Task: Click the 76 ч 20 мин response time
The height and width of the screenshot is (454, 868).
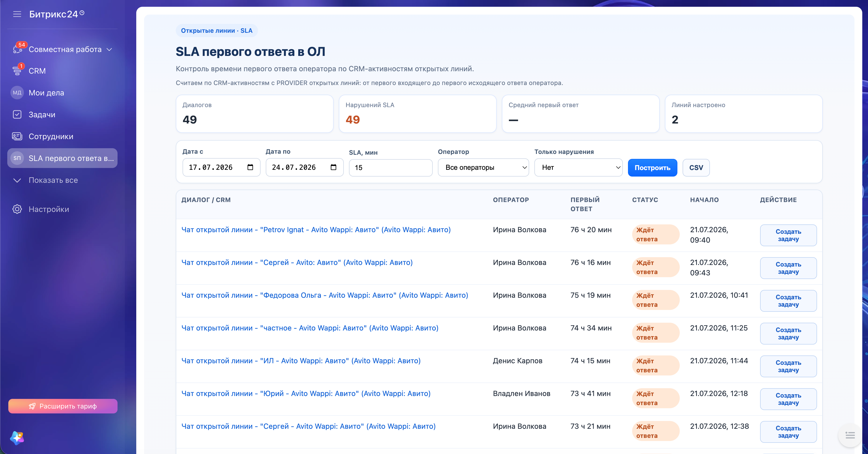Action: [591, 230]
